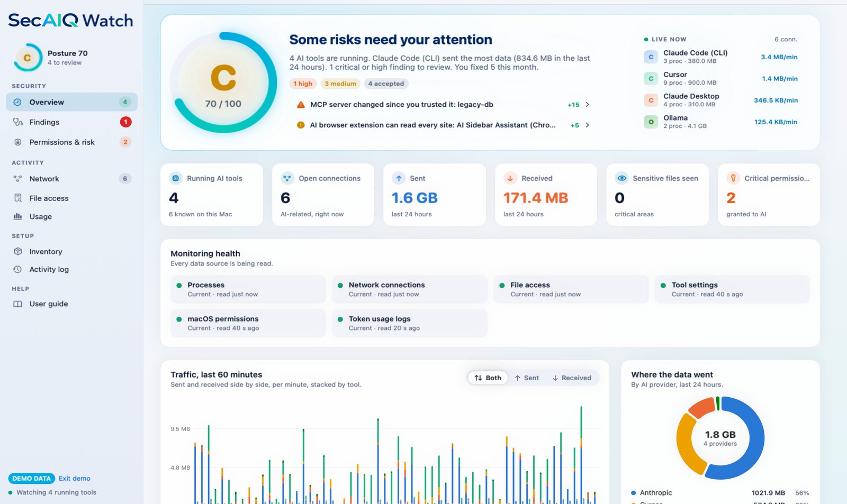Click the Received down-arrow card icon

[x=510, y=178]
